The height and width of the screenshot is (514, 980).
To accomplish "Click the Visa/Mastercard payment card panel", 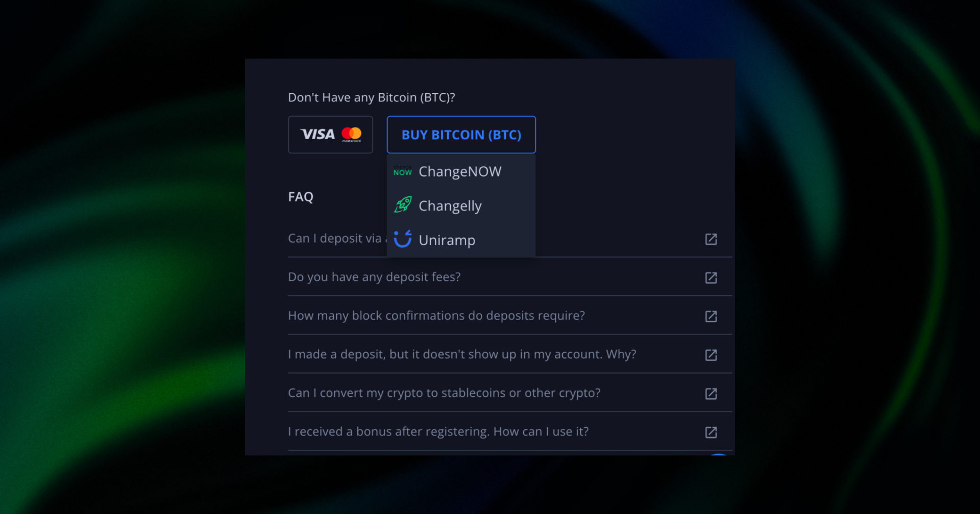I will click(330, 134).
